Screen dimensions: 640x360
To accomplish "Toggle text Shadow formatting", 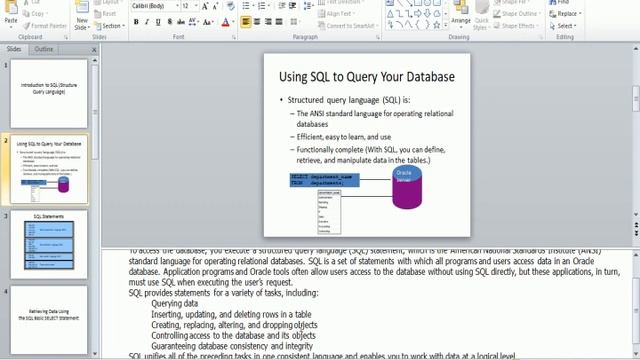I will (x=169, y=22).
